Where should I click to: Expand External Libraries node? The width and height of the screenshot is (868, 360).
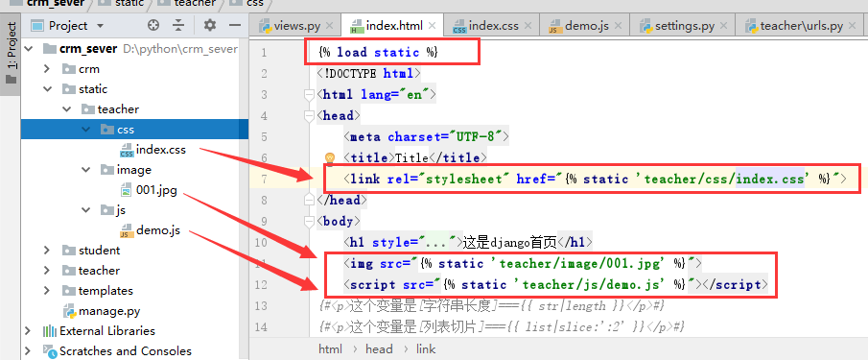point(28,330)
